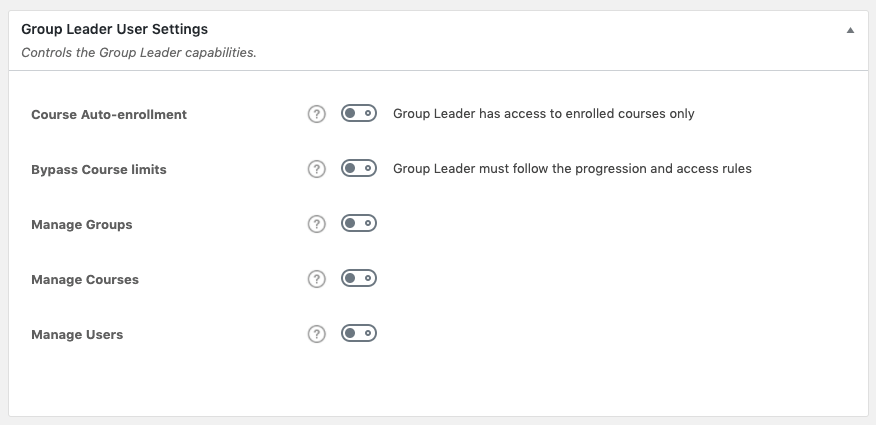Collapse the Group Leader User Settings panel

tap(850, 31)
